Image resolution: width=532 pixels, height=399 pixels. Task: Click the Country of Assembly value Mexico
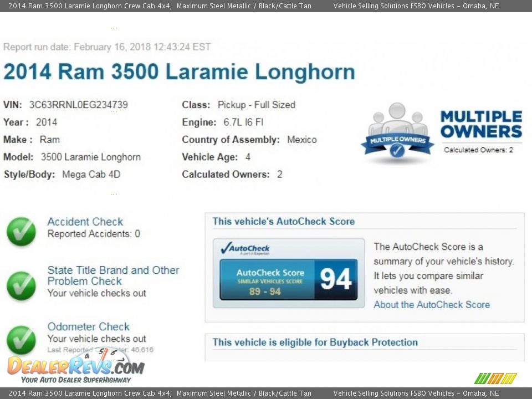(x=301, y=140)
